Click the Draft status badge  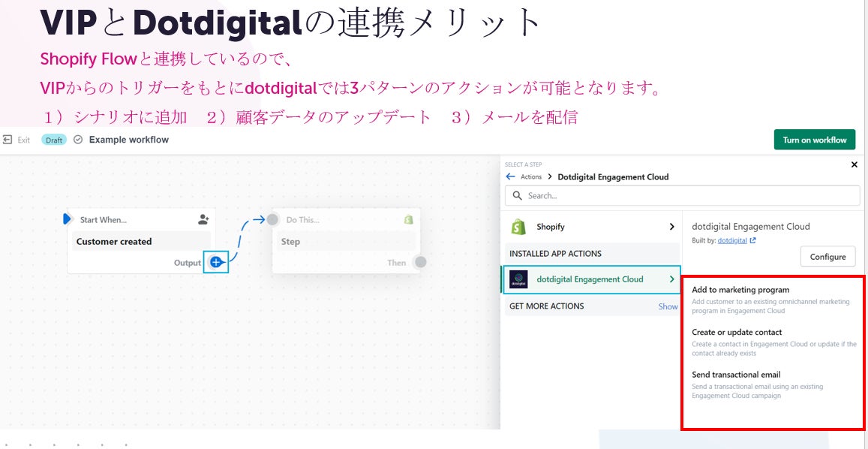[x=54, y=140]
